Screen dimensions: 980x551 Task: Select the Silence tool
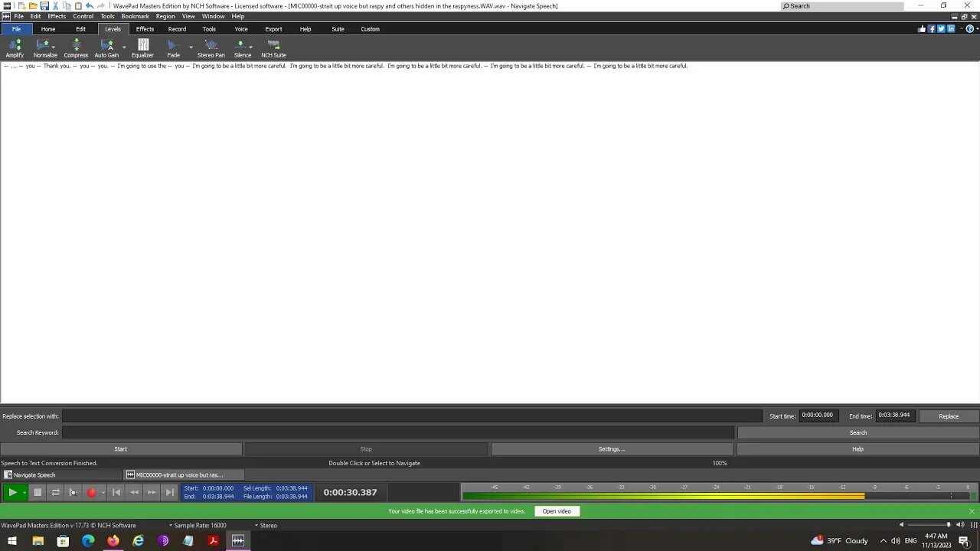pyautogui.click(x=241, y=48)
